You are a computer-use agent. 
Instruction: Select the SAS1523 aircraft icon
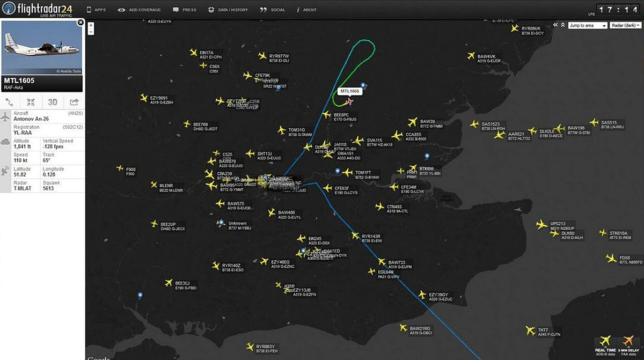coord(474,124)
